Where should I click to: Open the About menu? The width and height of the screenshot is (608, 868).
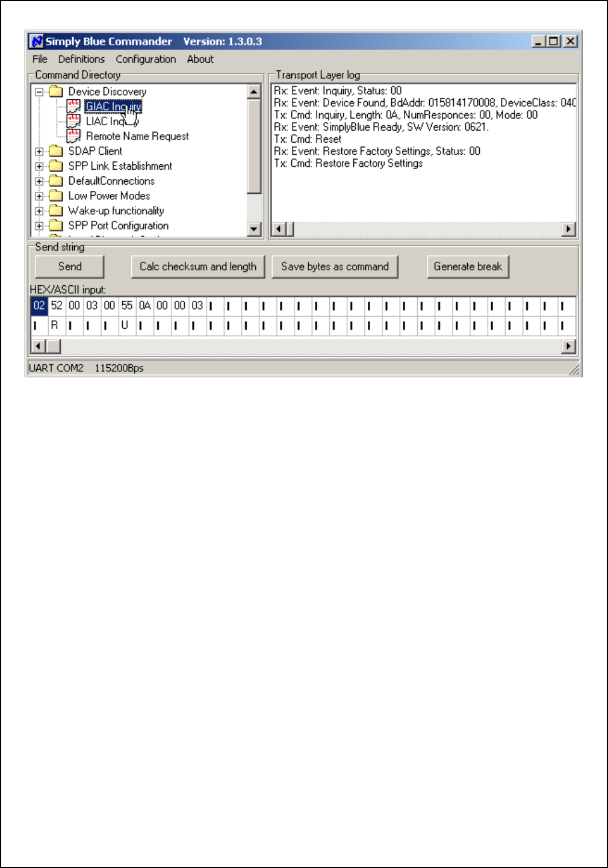(x=200, y=59)
